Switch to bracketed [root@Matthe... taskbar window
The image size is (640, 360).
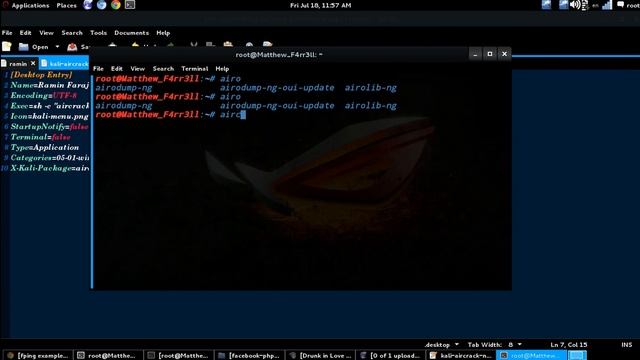pyautogui.click(x=179, y=355)
